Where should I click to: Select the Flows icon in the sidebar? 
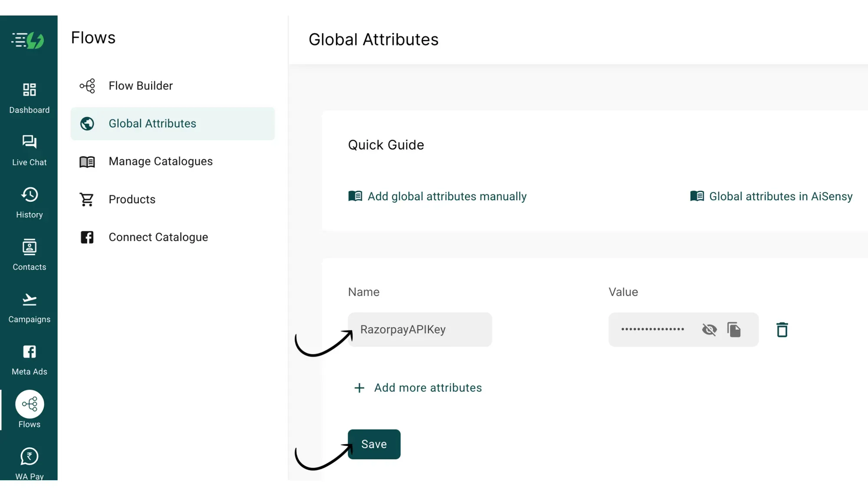tap(29, 409)
